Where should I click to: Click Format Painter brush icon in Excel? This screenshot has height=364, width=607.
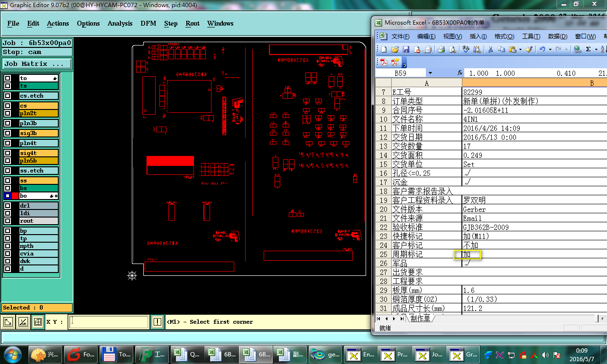tap(529, 49)
